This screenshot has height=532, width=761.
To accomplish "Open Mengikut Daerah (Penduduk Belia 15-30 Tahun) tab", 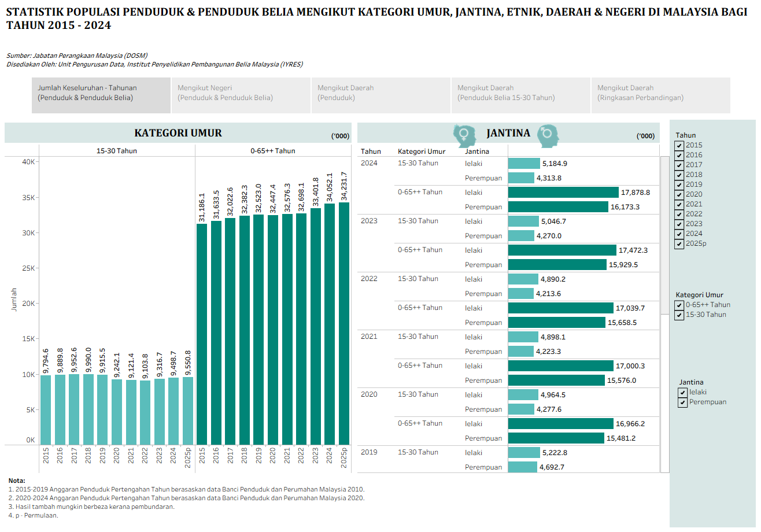I will click(x=521, y=95).
